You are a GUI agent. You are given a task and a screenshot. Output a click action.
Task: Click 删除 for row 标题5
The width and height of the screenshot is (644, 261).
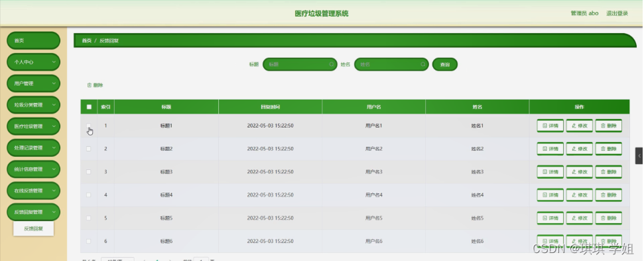(x=608, y=218)
